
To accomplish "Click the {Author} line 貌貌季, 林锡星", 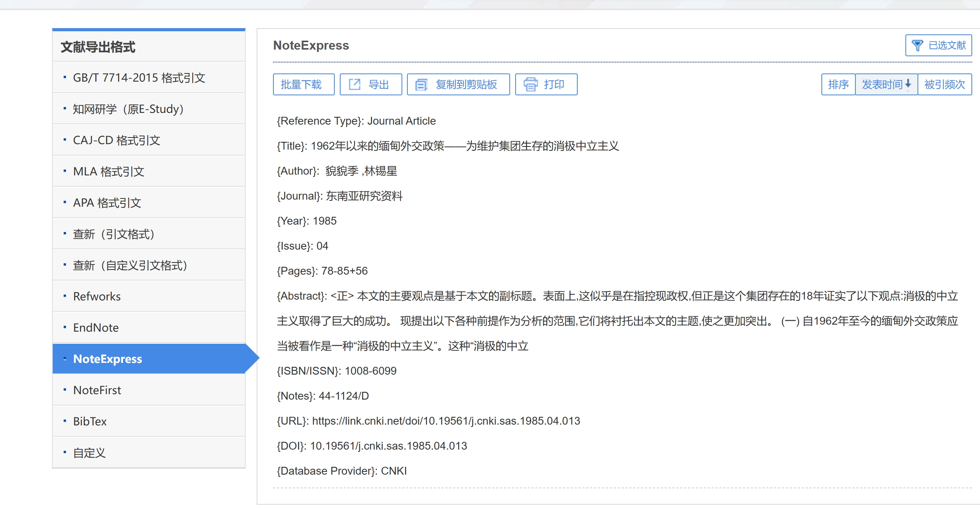I will 337,171.
